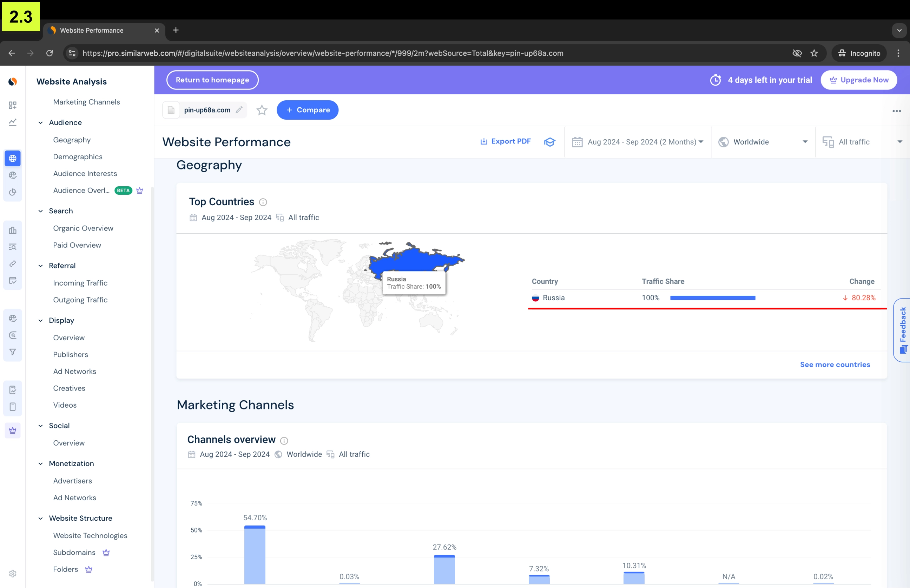Open the Website Analysis globe icon in sidebar
This screenshot has height=588, width=910.
coord(13,158)
